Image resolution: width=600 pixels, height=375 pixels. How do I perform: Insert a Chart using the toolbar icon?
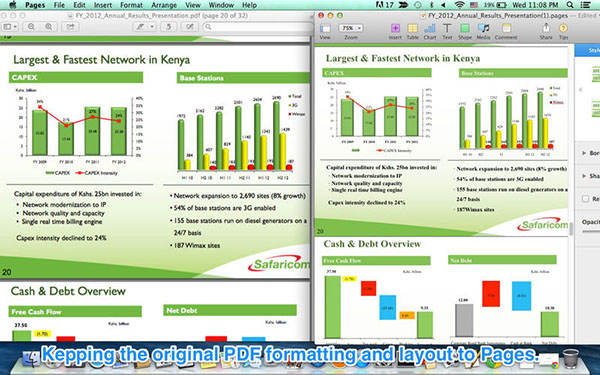click(430, 28)
